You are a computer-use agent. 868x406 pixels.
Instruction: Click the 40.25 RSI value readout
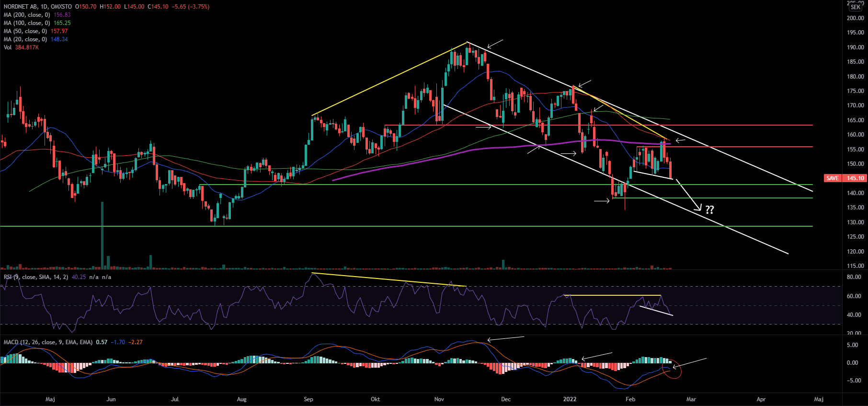pyautogui.click(x=79, y=277)
